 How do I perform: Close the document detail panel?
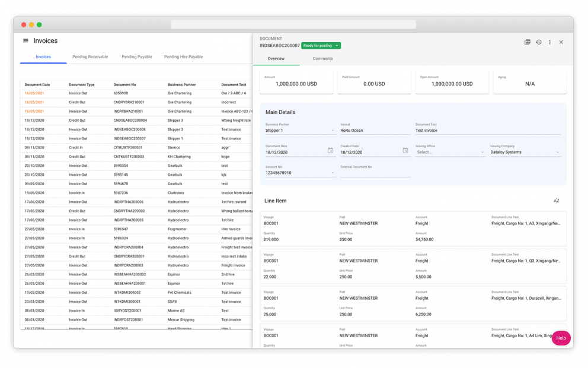(561, 42)
